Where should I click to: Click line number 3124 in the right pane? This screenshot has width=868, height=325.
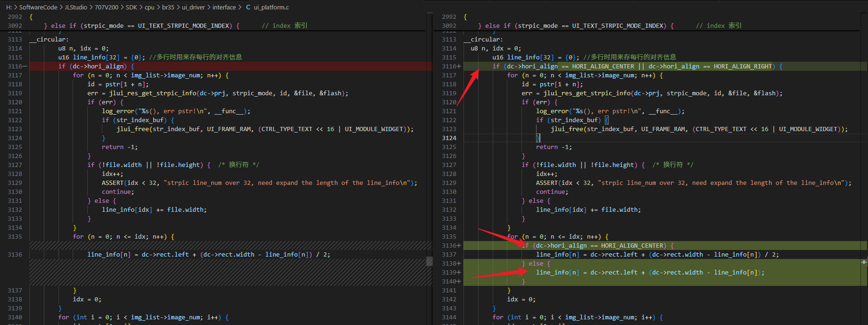click(x=449, y=138)
